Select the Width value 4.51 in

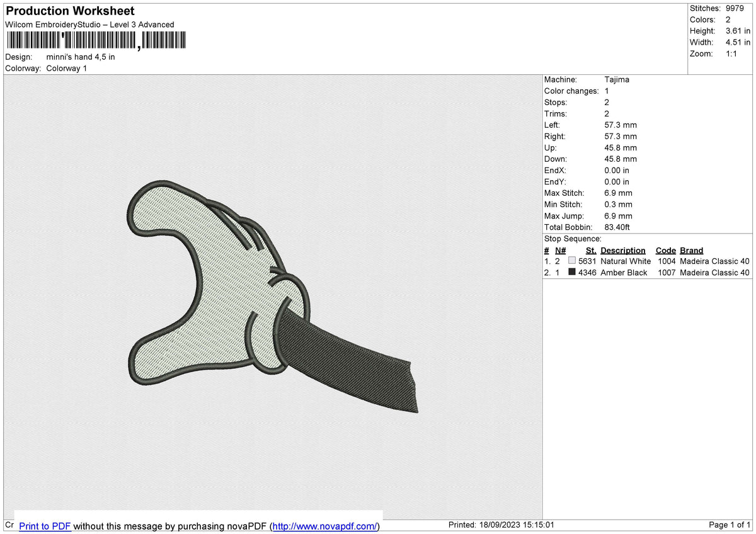pyautogui.click(x=738, y=42)
